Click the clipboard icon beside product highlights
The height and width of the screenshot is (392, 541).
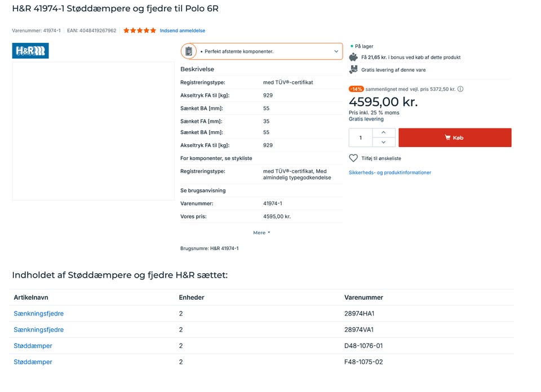189,51
